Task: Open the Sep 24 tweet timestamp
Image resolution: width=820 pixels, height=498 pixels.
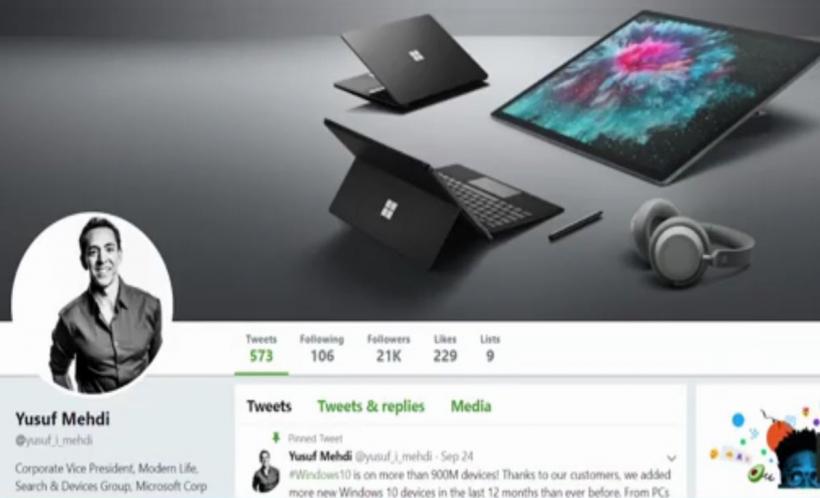Action: (x=457, y=456)
